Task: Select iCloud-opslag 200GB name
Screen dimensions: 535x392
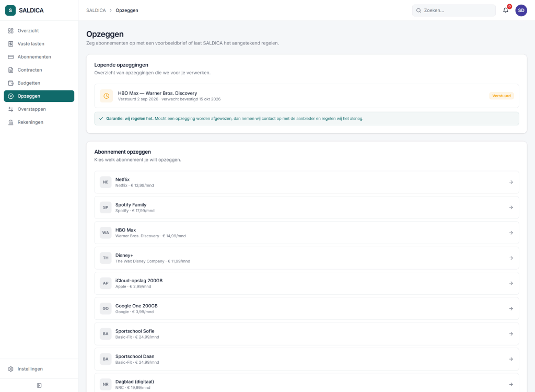Action: pos(139,281)
